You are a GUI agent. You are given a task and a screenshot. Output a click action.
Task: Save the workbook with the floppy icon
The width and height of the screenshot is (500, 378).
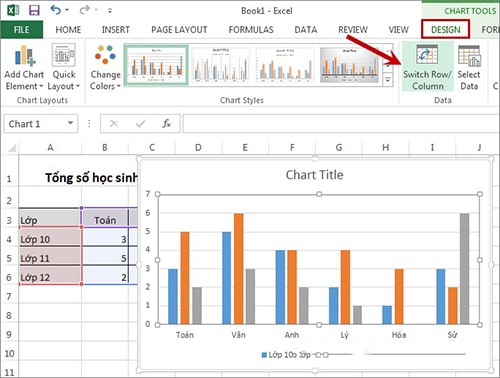point(34,10)
